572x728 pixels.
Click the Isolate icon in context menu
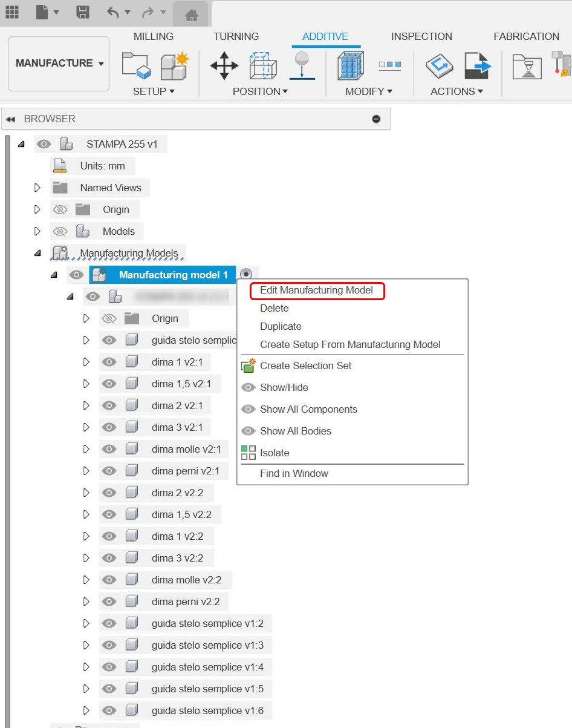(x=249, y=452)
